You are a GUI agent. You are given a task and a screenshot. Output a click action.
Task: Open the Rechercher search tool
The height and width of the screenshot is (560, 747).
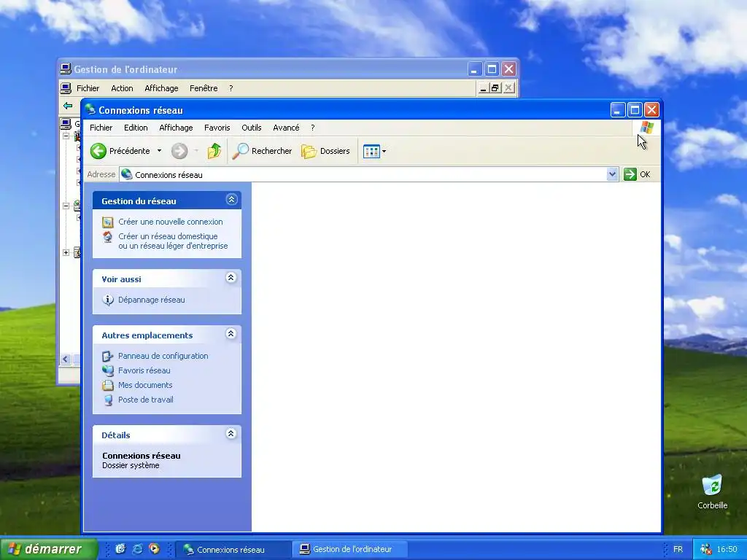262,151
